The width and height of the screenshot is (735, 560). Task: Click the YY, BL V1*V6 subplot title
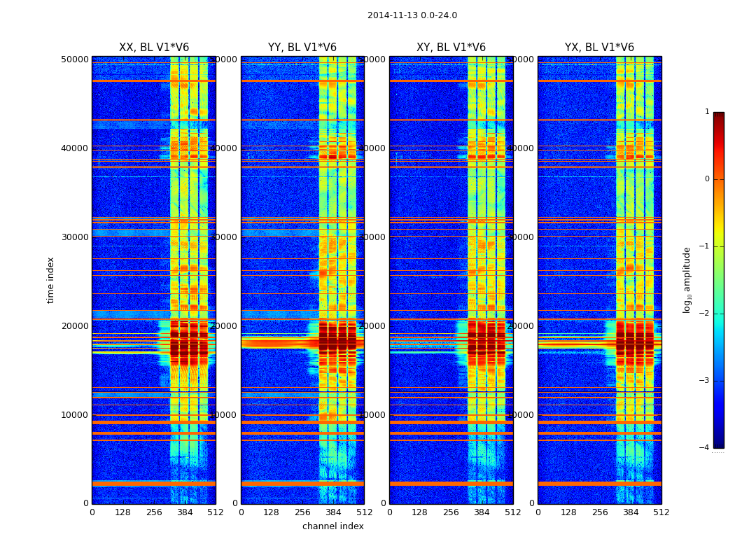[x=302, y=48]
